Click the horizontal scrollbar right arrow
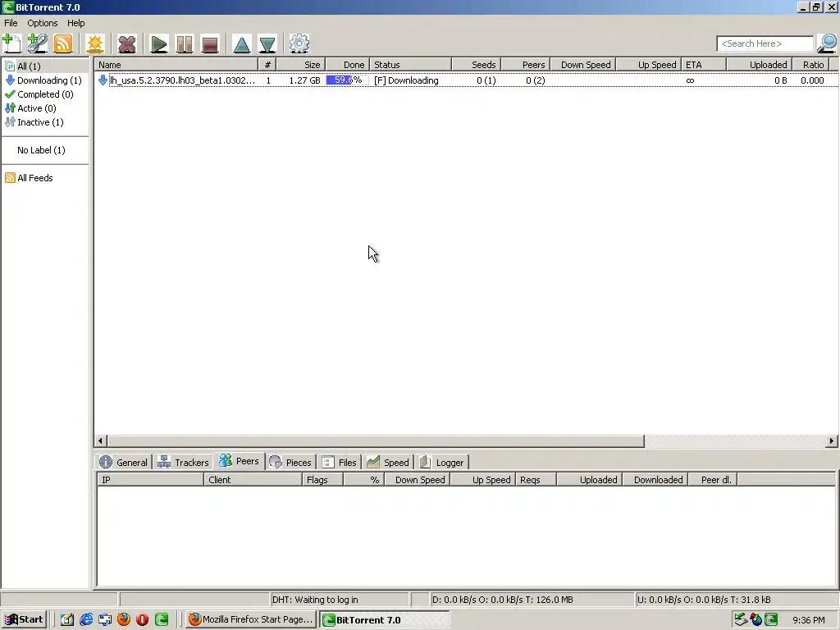The height and width of the screenshot is (630, 840). (832, 441)
